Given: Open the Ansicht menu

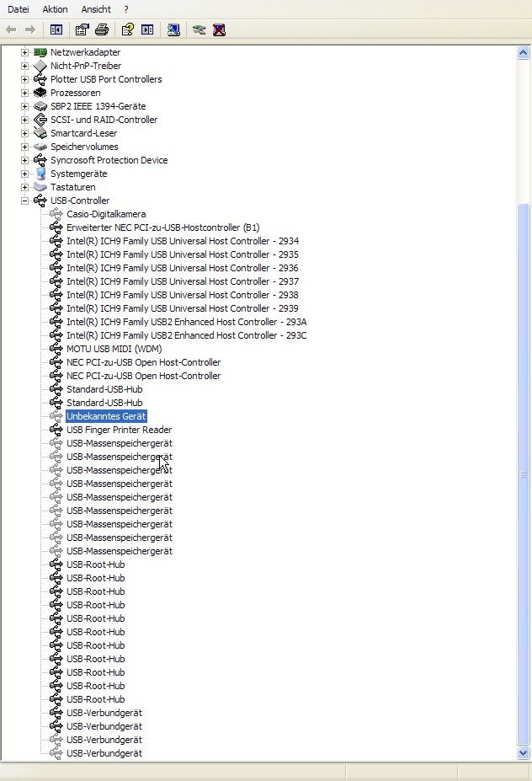Looking at the screenshot, I should tap(96, 9).
